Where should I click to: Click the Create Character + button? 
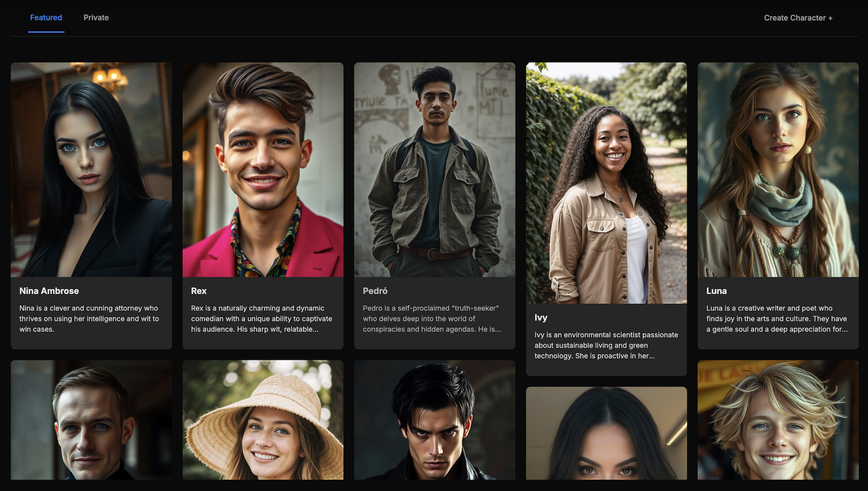coord(798,18)
